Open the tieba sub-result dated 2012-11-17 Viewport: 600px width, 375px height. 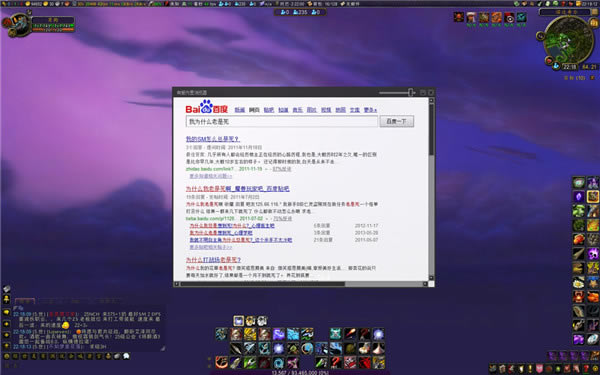coord(232,226)
